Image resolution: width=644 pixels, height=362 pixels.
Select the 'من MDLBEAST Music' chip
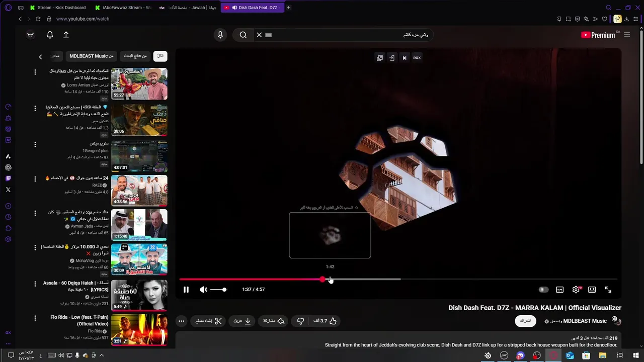[92, 56]
